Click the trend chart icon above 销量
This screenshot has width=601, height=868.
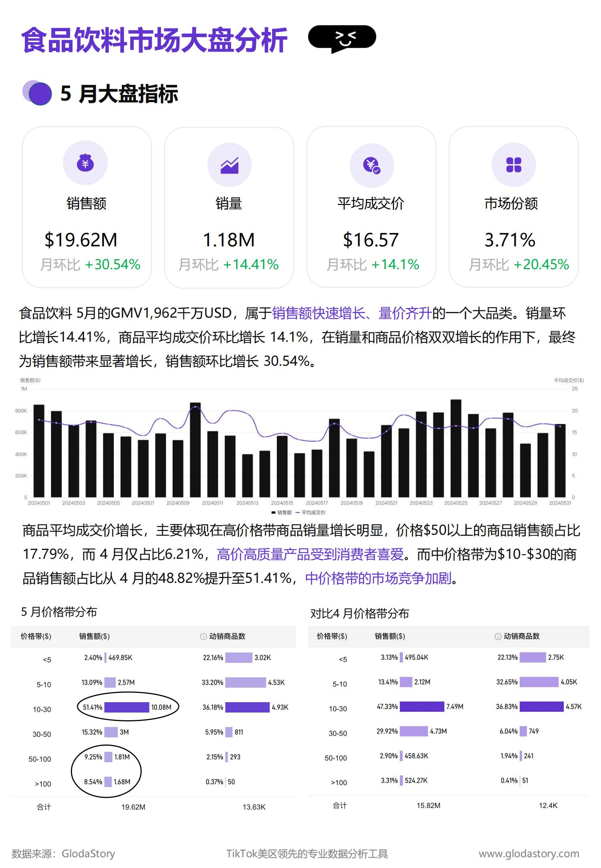[229, 165]
